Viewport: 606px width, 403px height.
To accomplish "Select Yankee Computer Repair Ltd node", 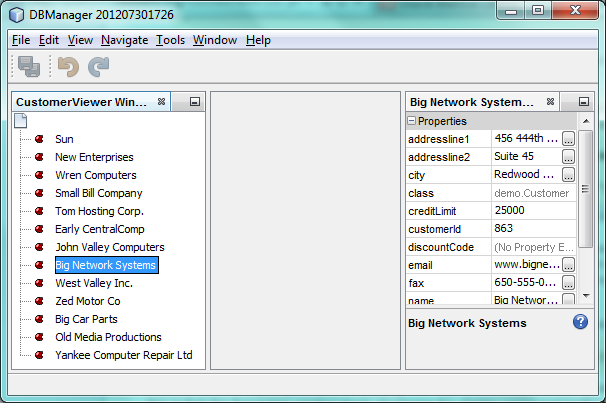I will click(x=123, y=355).
